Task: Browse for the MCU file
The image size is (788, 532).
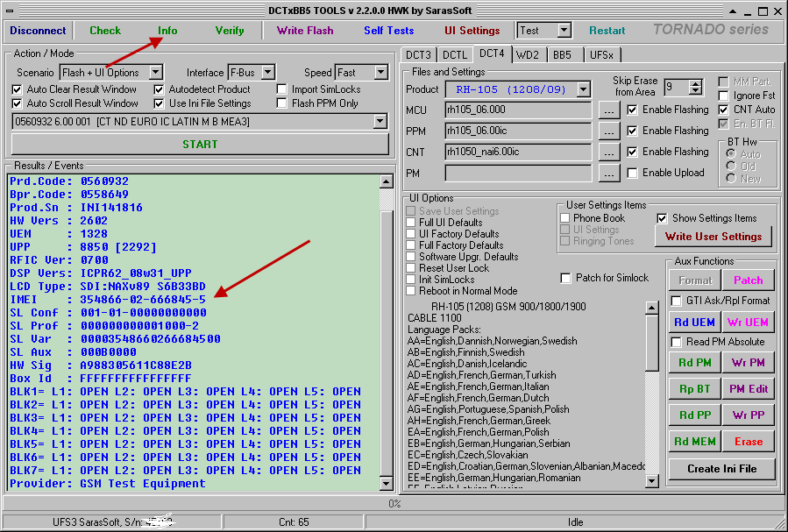Action: pos(609,111)
